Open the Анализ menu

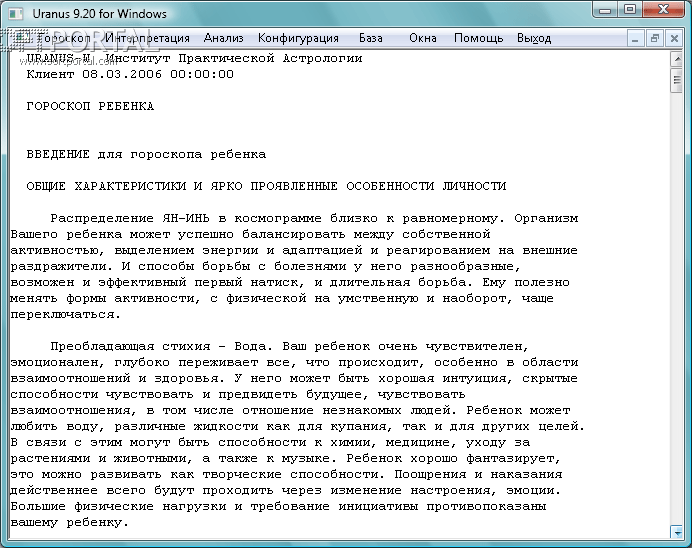(224, 38)
